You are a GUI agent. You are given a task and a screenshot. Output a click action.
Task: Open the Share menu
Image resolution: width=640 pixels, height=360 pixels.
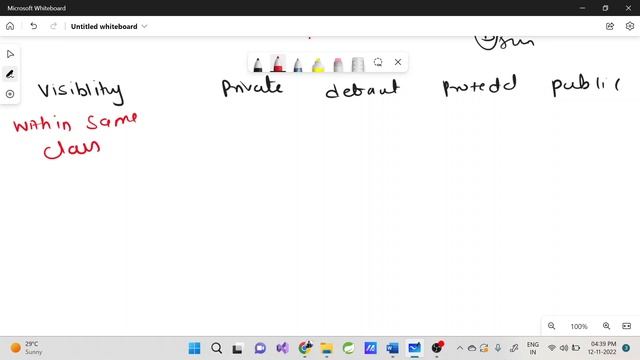610,26
